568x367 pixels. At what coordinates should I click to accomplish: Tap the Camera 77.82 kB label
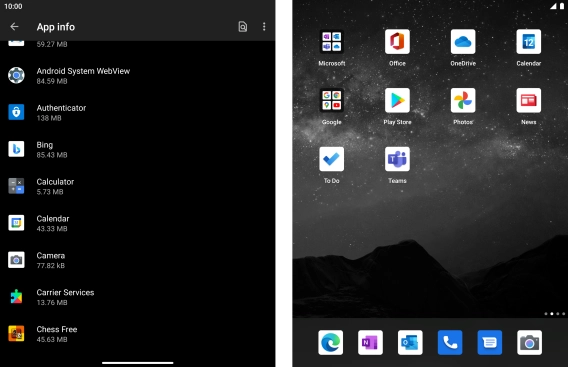coord(51,260)
